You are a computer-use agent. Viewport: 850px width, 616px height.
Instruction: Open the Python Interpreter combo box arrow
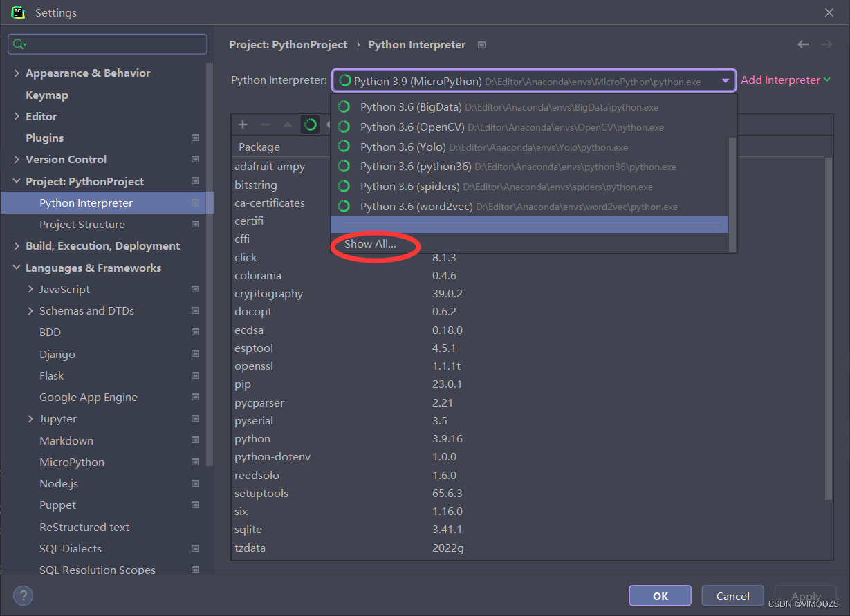pos(725,81)
